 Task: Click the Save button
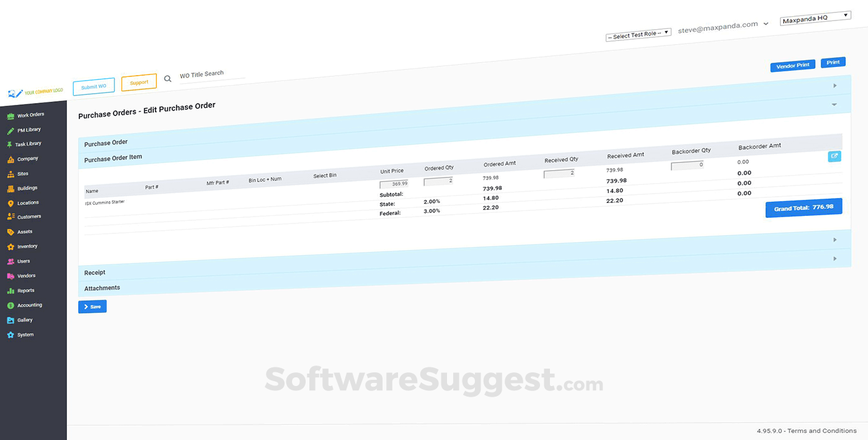pyautogui.click(x=92, y=306)
